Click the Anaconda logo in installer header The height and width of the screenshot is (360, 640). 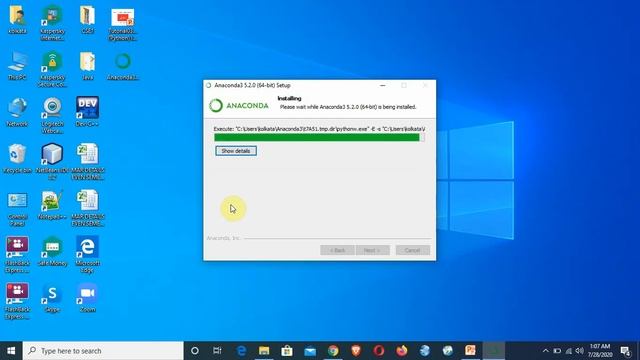[x=239, y=105]
